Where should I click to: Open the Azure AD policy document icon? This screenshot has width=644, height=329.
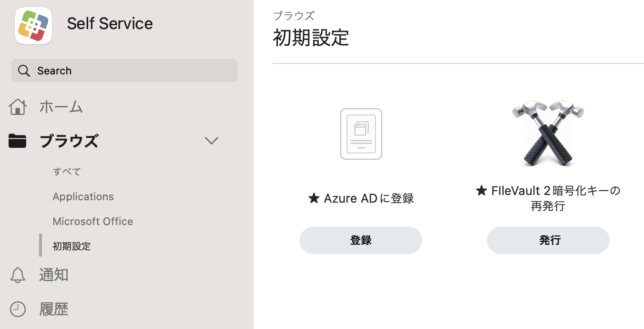coord(361,134)
